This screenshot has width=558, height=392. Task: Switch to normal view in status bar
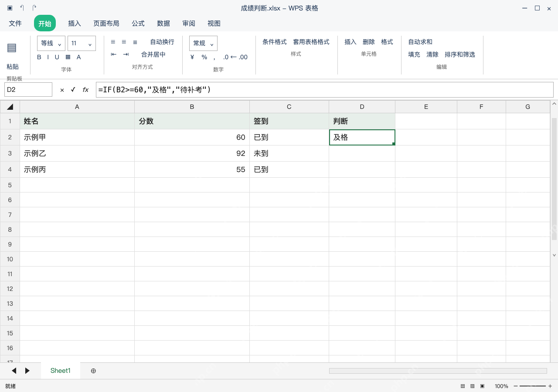coord(463,386)
